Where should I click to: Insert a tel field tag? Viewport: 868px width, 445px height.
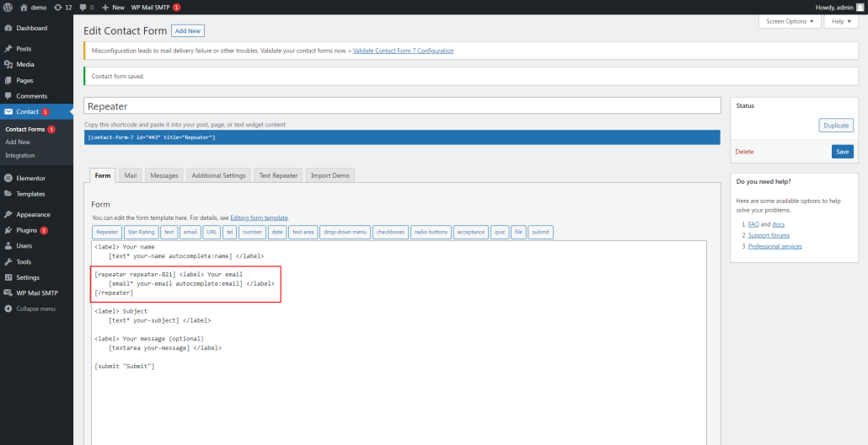click(230, 232)
